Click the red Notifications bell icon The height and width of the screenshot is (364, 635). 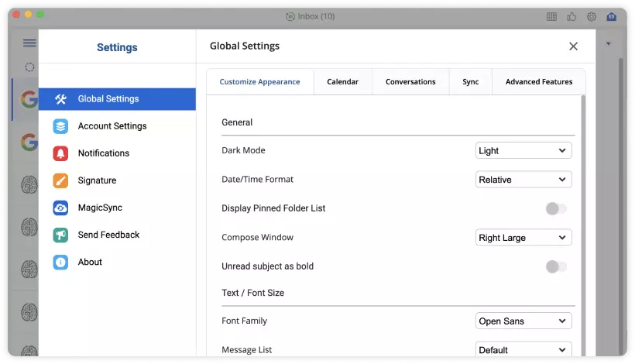pyautogui.click(x=60, y=153)
